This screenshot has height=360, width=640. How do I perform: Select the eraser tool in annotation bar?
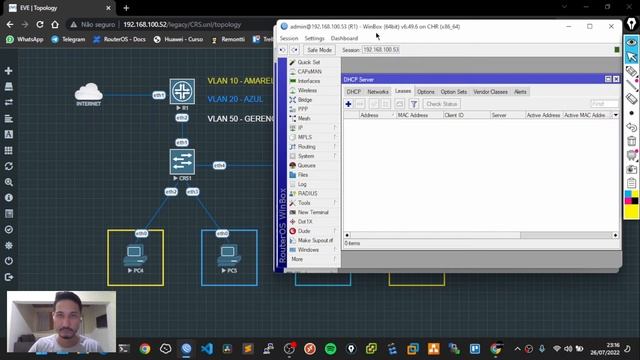pos(631,99)
